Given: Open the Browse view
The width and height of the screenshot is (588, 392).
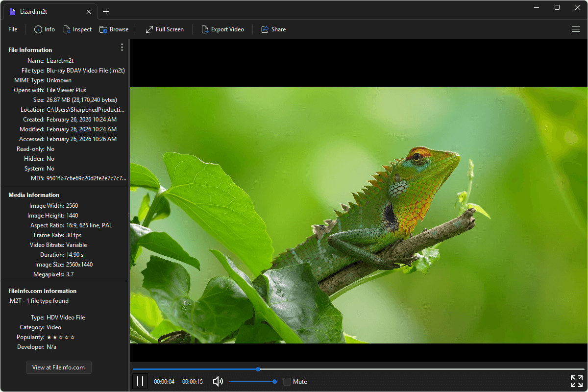Looking at the screenshot, I should pyautogui.click(x=114, y=29).
